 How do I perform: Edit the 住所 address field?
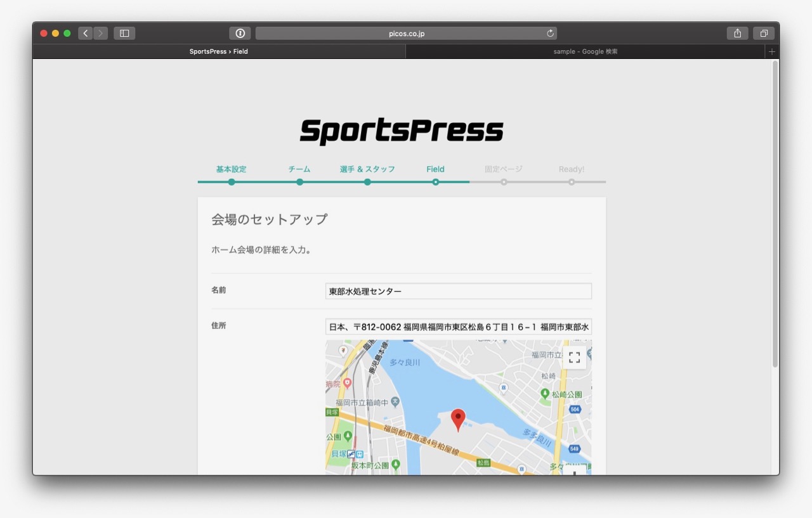pyautogui.click(x=459, y=327)
